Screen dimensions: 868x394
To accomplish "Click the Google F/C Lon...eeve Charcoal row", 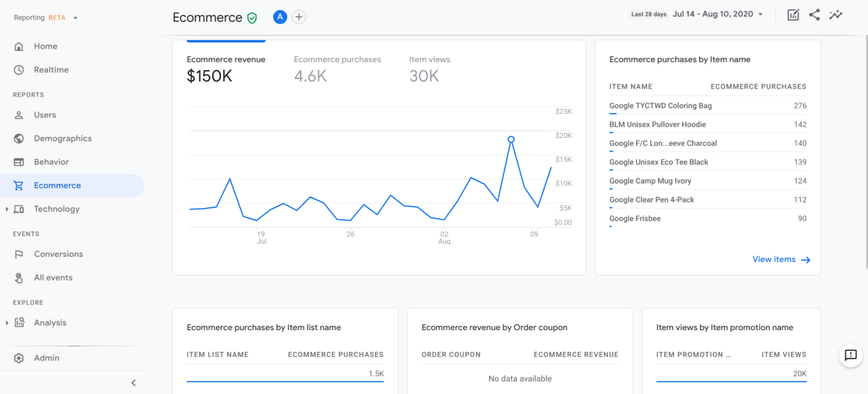I will (708, 143).
